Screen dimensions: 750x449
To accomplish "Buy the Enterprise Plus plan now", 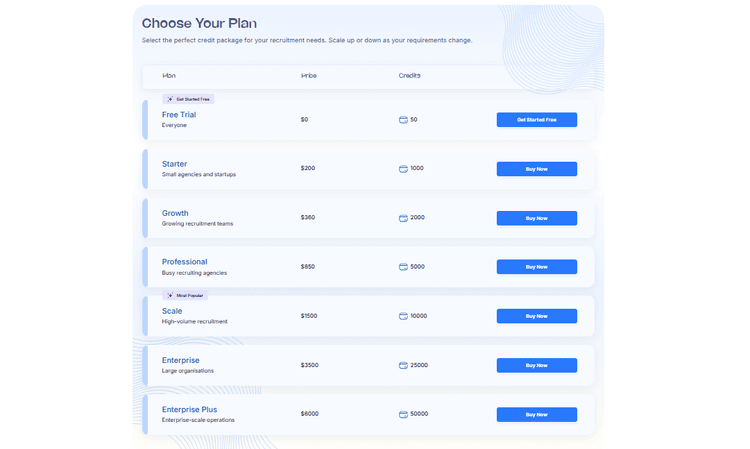I will (x=537, y=415).
